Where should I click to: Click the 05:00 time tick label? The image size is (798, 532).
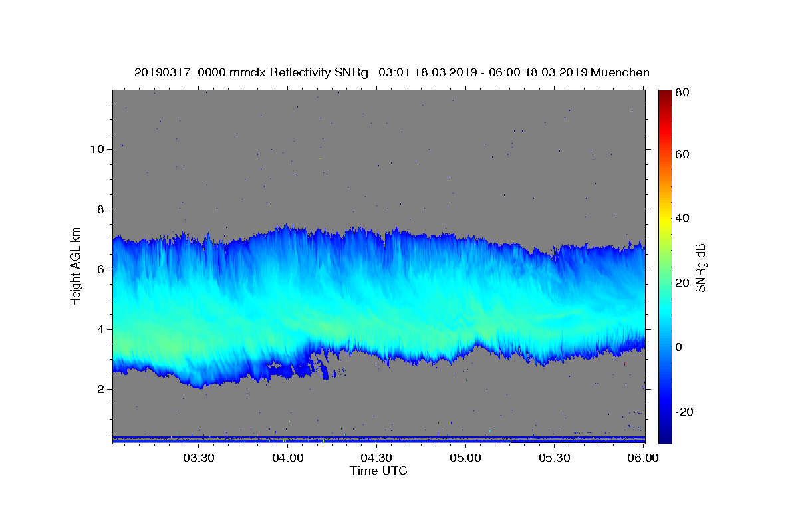click(465, 458)
